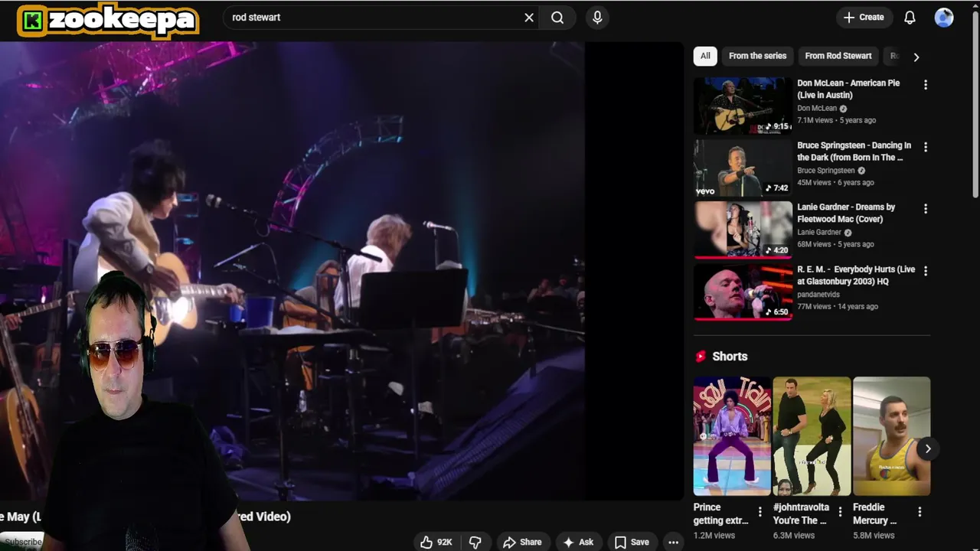The height and width of the screenshot is (551, 980).
Task: Click the Create button
Action: tap(864, 18)
